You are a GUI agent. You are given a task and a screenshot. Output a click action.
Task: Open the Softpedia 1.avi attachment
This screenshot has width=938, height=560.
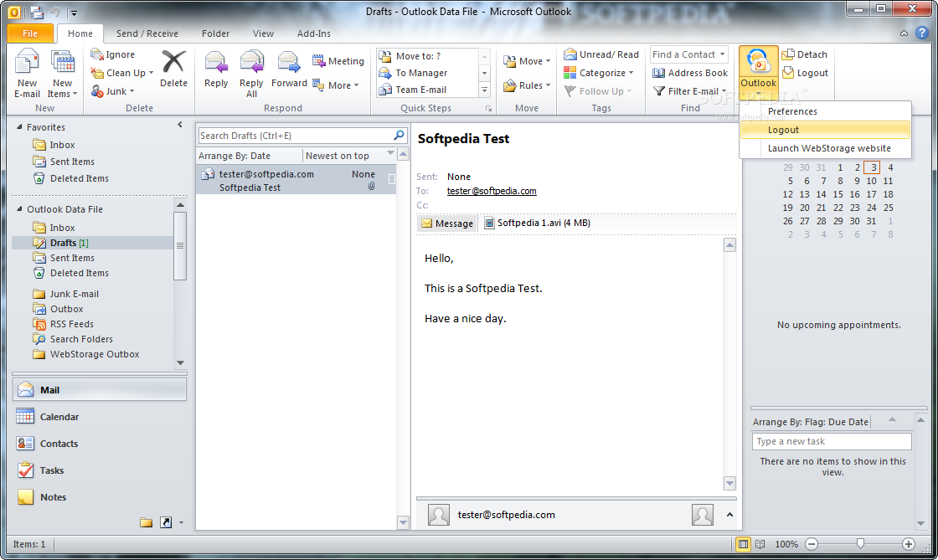[537, 223]
